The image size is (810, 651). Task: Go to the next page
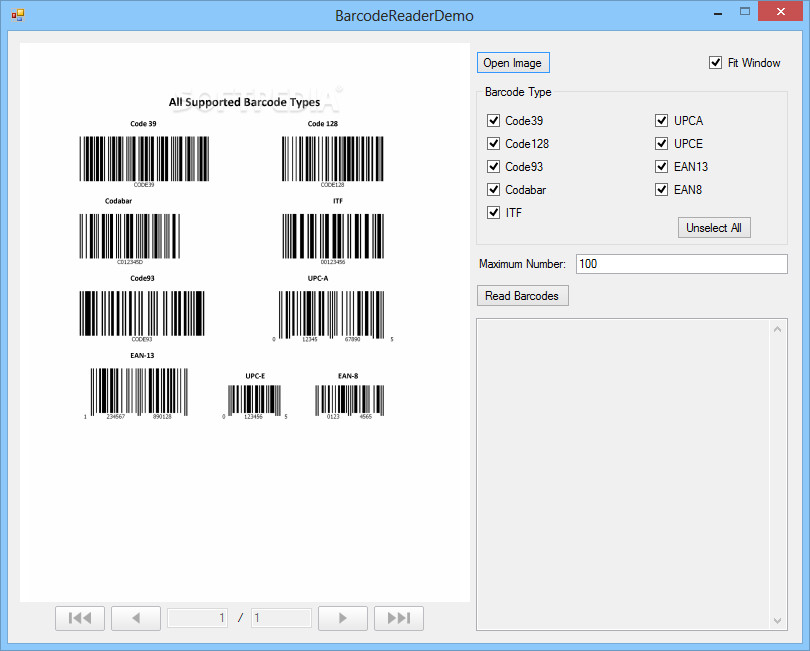pyautogui.click(x=342, y=618)
